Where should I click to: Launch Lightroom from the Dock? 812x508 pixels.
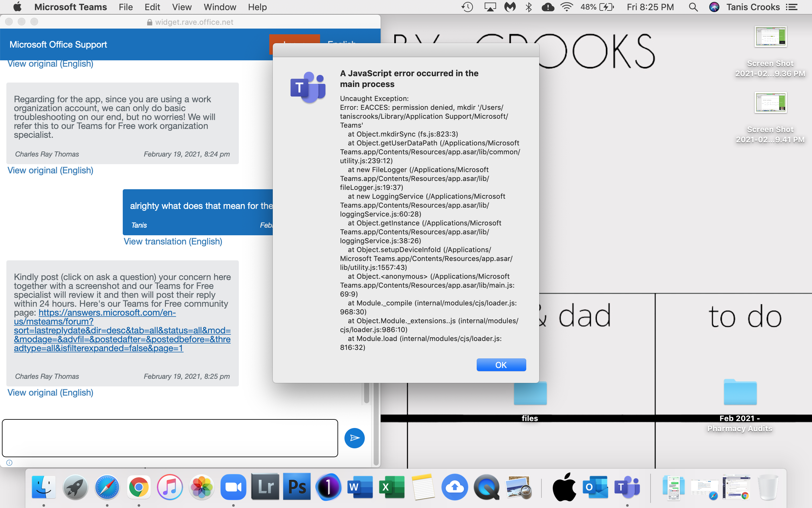pos(265,487)
